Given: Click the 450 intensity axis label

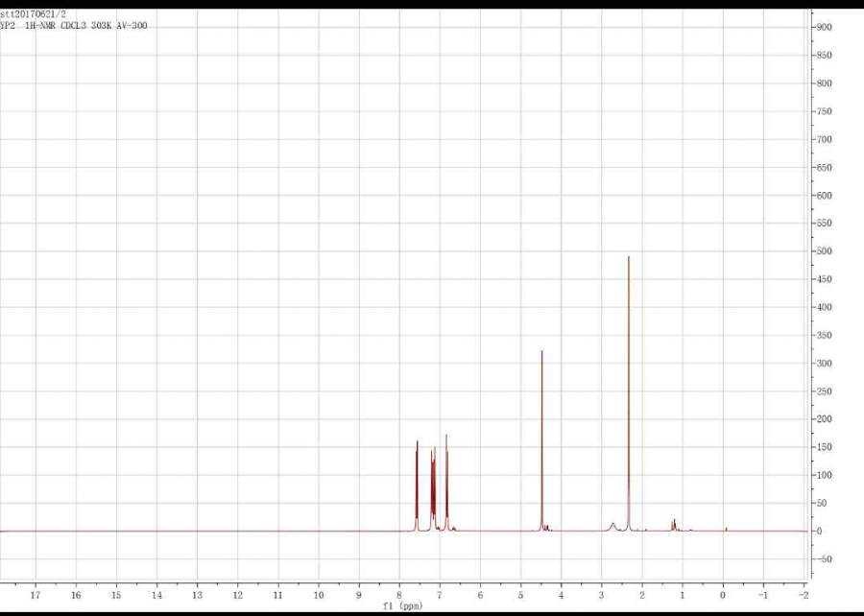Looking at the screenshot, I should pyautogui.click(x=825, y=279).
